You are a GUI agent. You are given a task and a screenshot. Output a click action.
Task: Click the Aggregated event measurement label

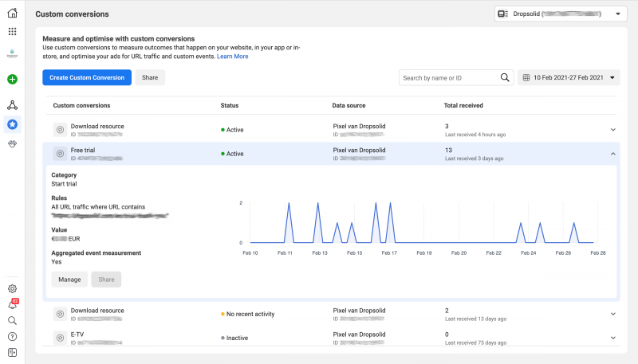pyautogui.click(x=96, y=252)
